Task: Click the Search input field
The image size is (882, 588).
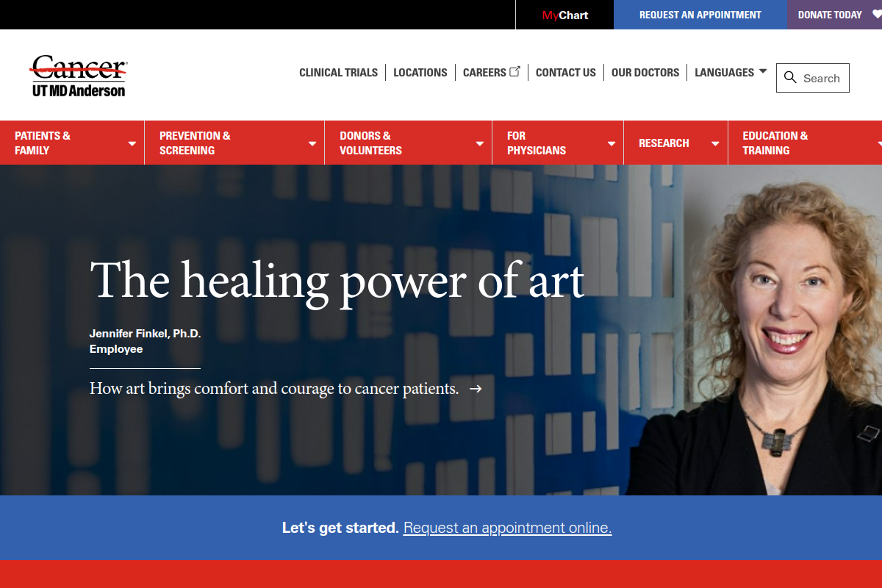Action: [x=813, y=78]
